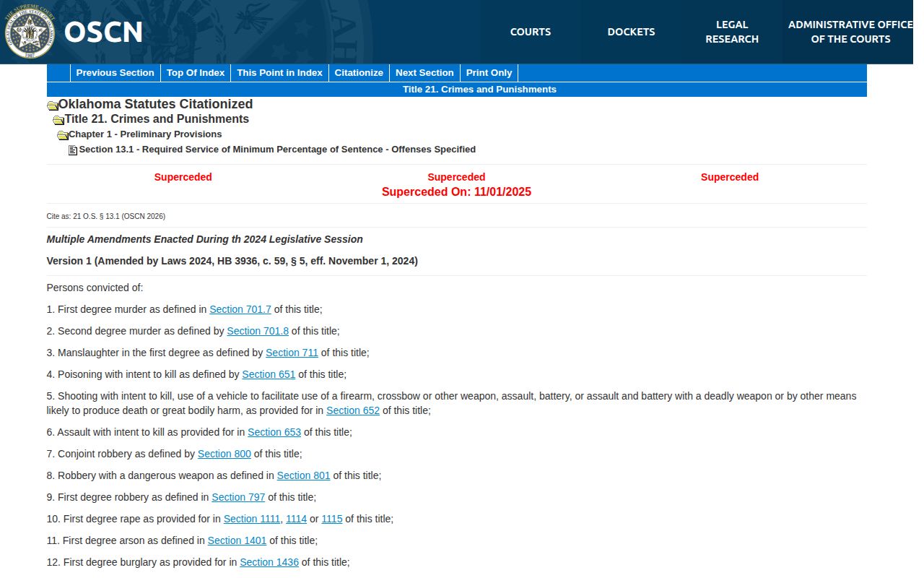Click the OSCN site title text
The image size is (924, 578).
(103, 32)
